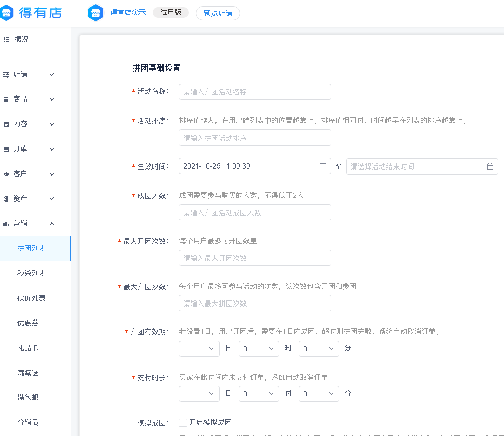Focus the 最大开团次数 input field
Screen dimensions: 504x436
(x=255, y=258)
